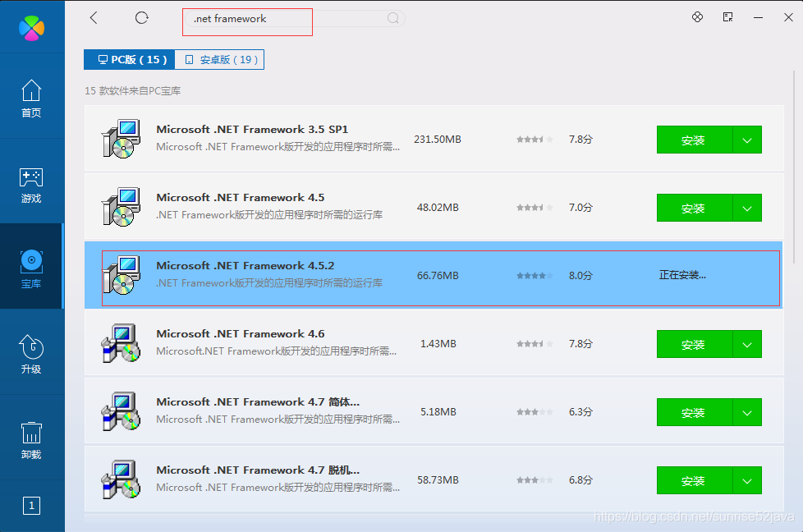Install .NET Framework 4.7 脱机 version
This screenshot has width=803, height=532.
(x=695, y=479)
